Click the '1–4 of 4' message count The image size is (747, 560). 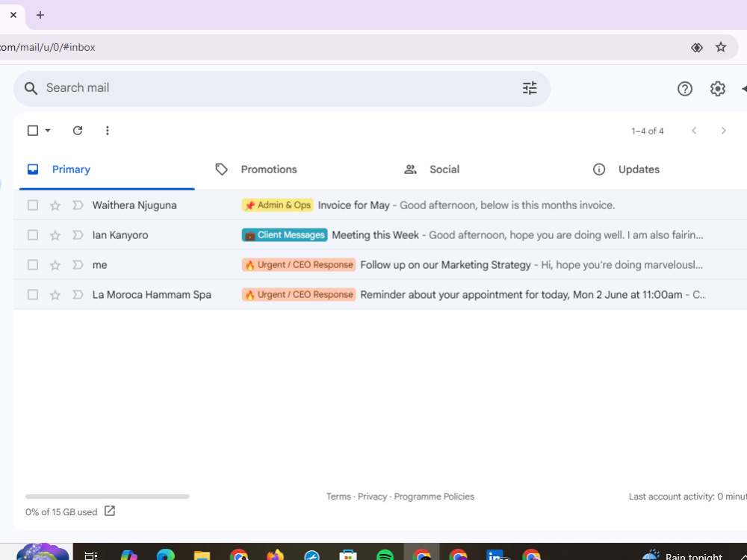[x=648, y=131]
